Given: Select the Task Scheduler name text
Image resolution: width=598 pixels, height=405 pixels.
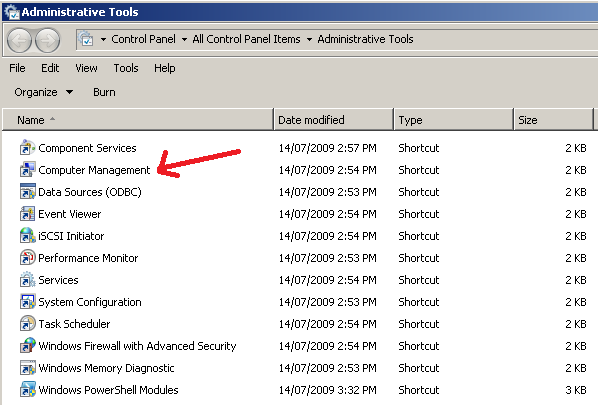Looking at the screenshot, I should pyautogui.click(x=74, y=324).
